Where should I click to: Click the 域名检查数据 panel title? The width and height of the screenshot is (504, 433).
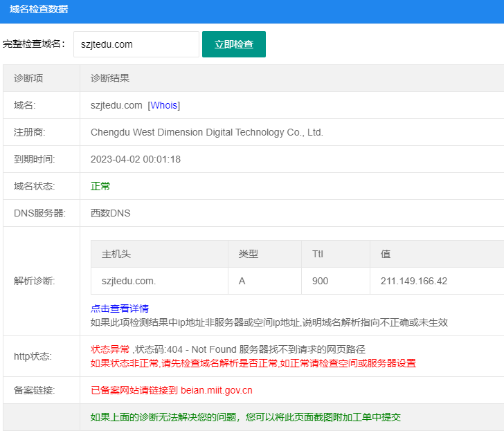[39, 10]
